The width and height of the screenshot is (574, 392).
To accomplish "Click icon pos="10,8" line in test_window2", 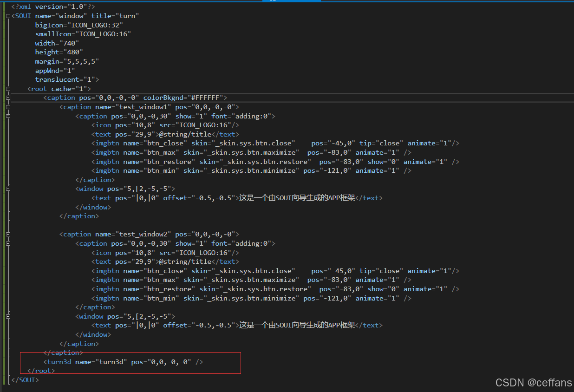I will [x=165, y=253].
